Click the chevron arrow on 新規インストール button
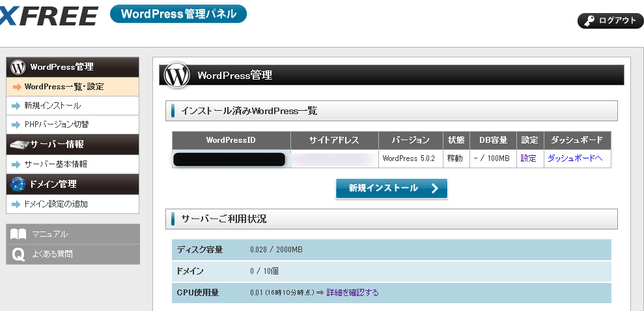This screenshot has width=644, height=311. pyautogui.click(x=435, y=188)
